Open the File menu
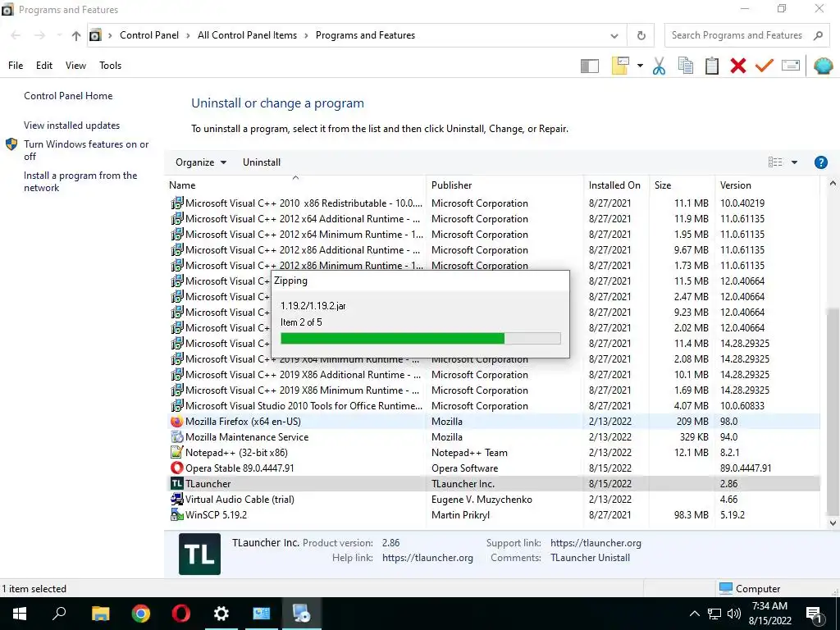Viewport: 840px width, 630px height. [16, 66]
